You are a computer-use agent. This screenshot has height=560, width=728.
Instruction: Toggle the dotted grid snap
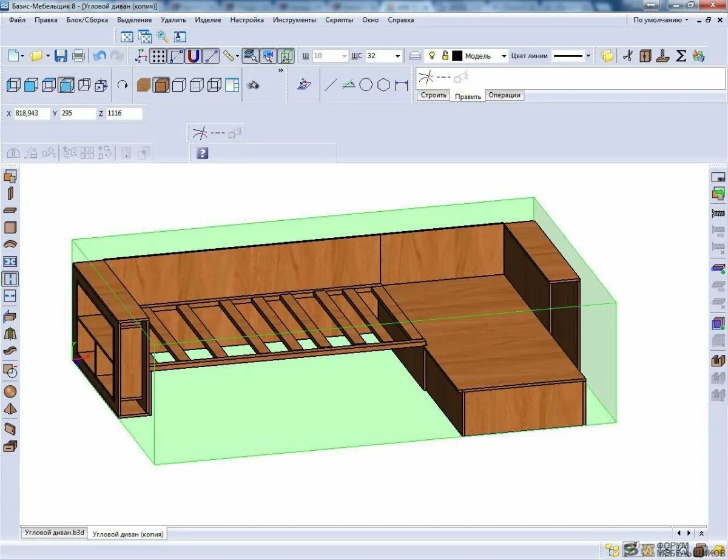click(x=158, y=56)
